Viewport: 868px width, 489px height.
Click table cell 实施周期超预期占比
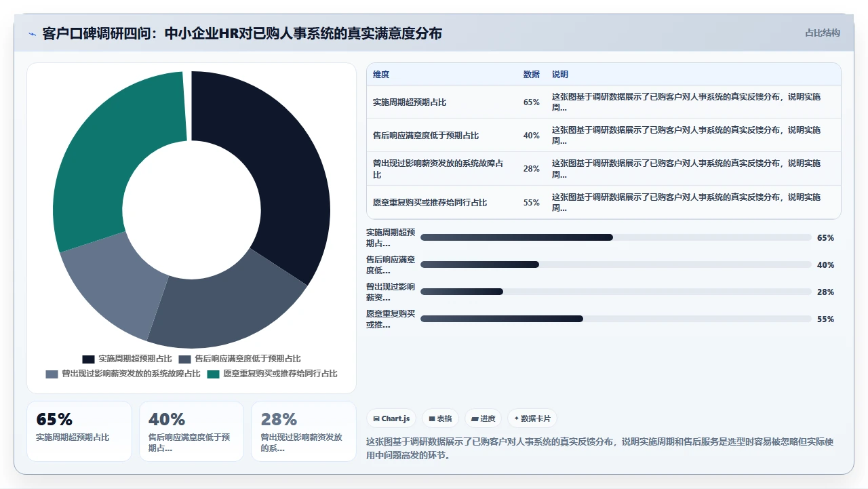(x=410, y=102)
